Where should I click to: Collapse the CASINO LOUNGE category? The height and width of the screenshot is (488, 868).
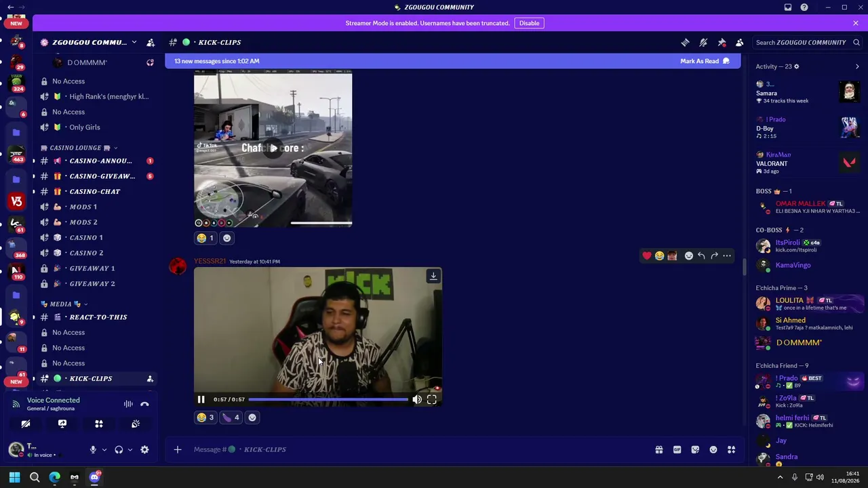pyautogui.click(x=79, y=148)
